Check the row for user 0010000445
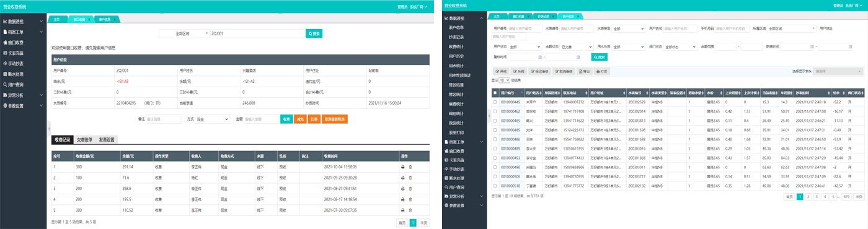 pyautogui.click(x=495, y=102)
